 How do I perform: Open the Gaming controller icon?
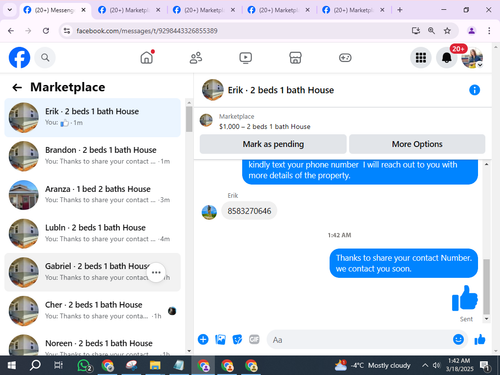(345, 58)
